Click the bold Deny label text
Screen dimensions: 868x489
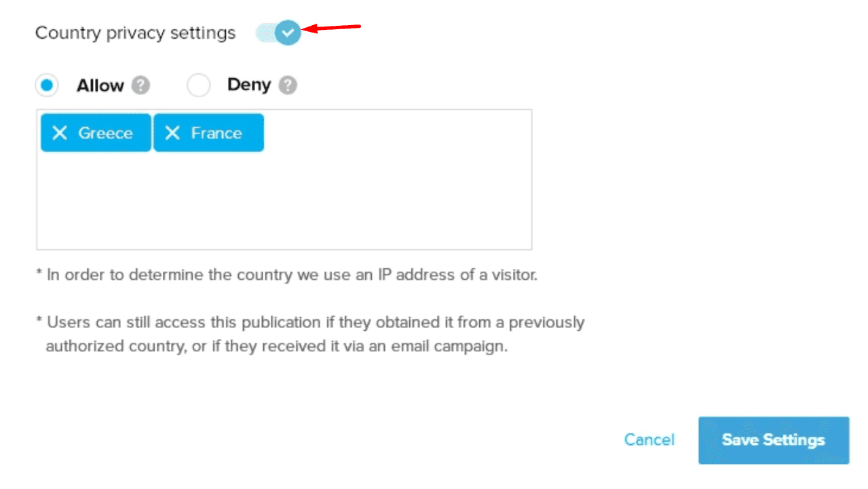pyautogui.click(x=249, y=86)
